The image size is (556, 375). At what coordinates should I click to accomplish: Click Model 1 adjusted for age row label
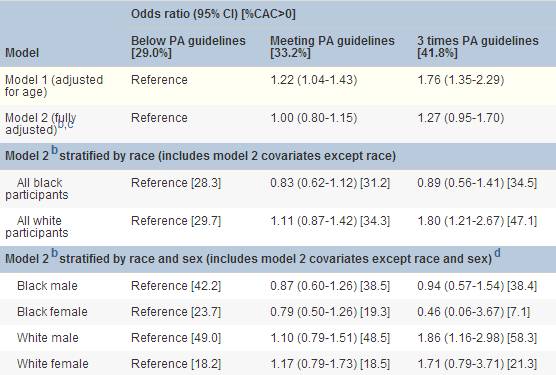pos(54,86)
